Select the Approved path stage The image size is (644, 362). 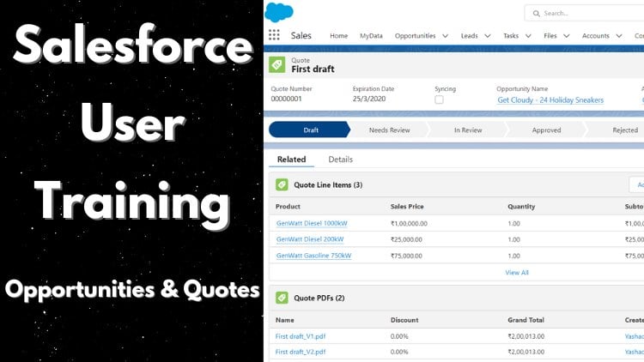pos(546,130)
